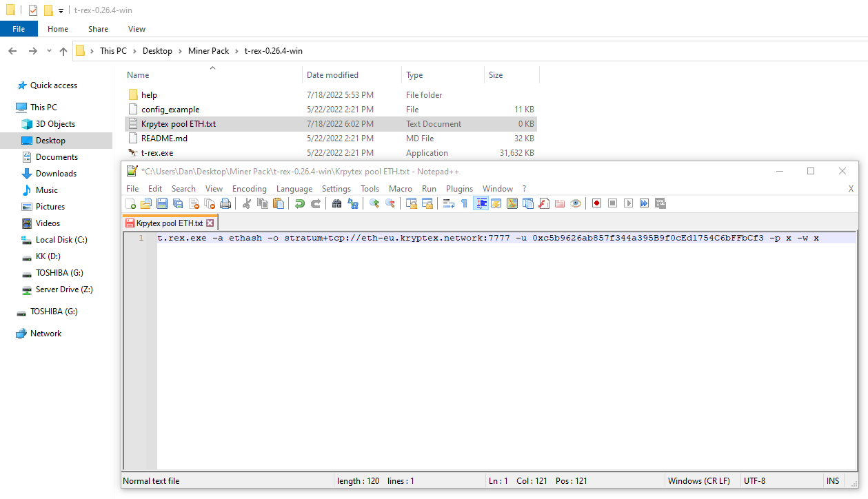Open Find with the binoculars icon
The width and height of the screenshot is (868, 499).
[336, 203]
